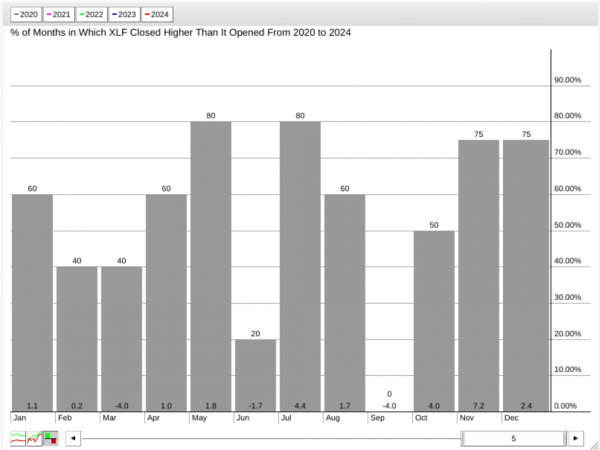Screen dimensions: 600x450
Task: Toggle the 2024 year legend button
Action: pos(157,15)
